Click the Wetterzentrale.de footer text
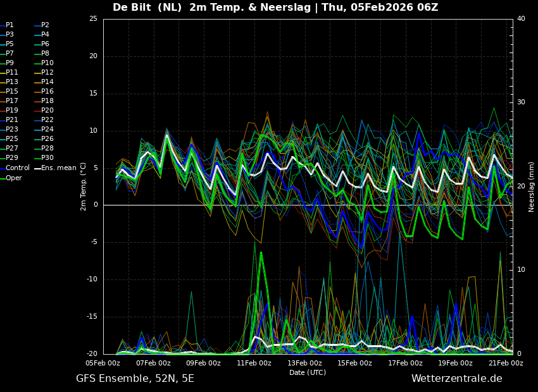Screen dimensions: 538x392 pos(456,379)
